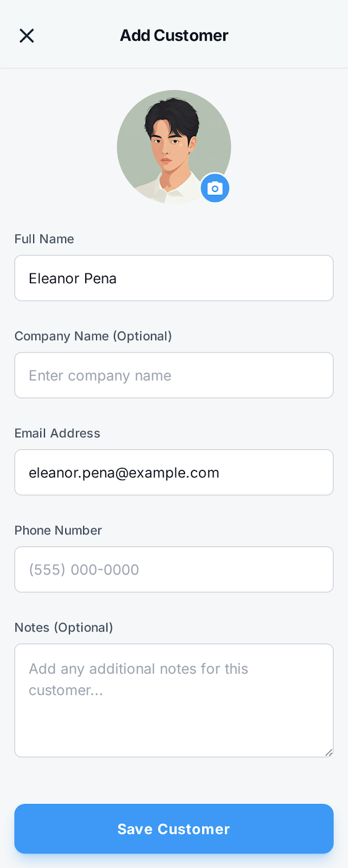Click the "Company Name (Optional)" label
Viewport: 348px width, 868px height.
click(93, 336)
